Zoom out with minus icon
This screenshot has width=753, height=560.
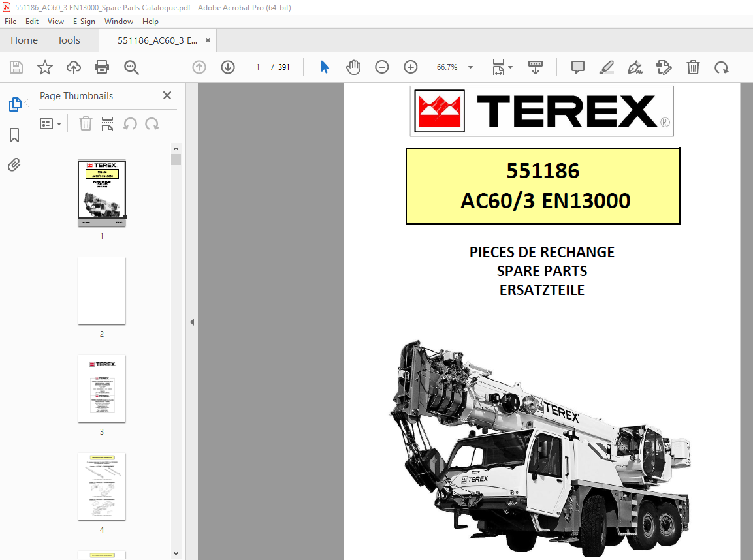point(382,67)
